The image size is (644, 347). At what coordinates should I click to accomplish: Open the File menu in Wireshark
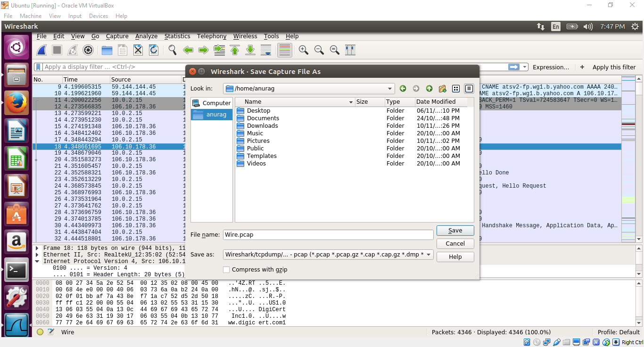pyautogui.click(x=41, y=36)
